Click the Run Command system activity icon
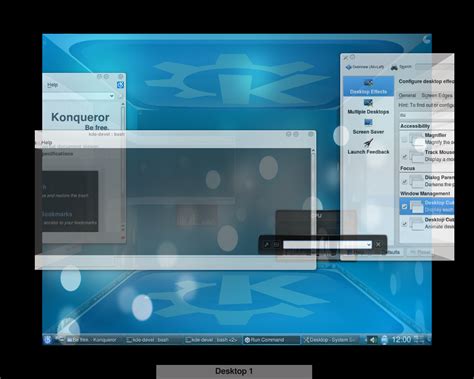Image resolution: width=474 pixels, height=379 pixels. click(276, 245)
